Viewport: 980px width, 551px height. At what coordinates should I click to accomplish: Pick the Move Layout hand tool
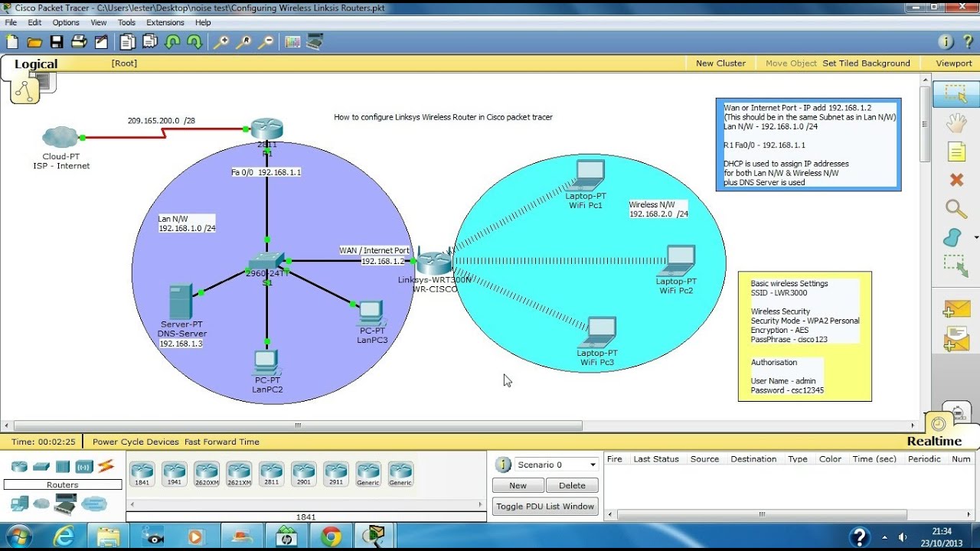(955, 122)
